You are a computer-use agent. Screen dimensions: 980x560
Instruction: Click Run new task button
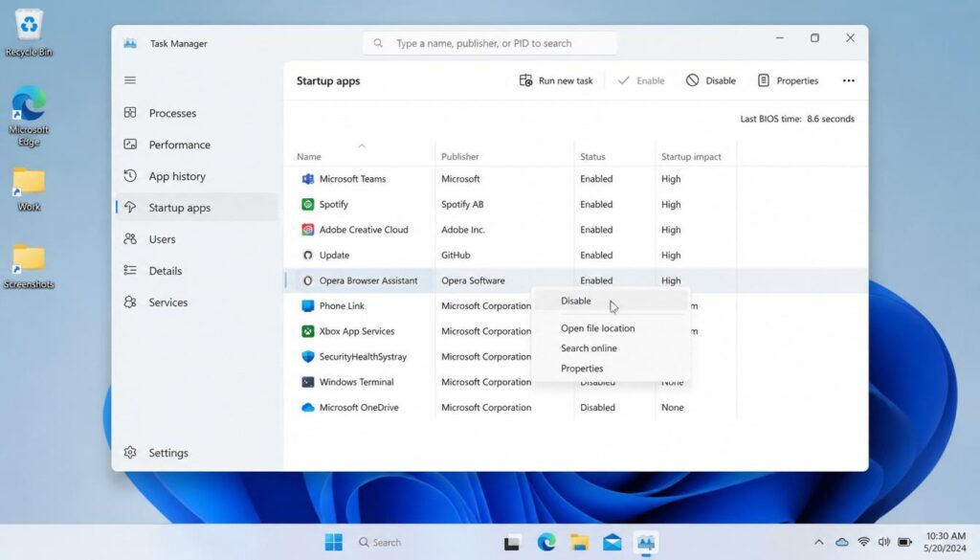pos(556,80)
